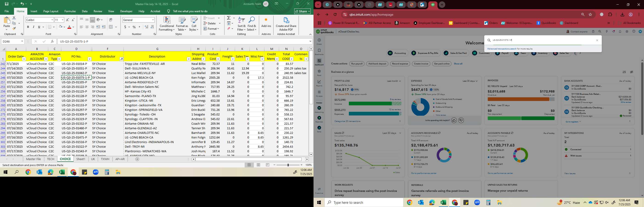Click the new sheet plus button

(x=137, y=159)
